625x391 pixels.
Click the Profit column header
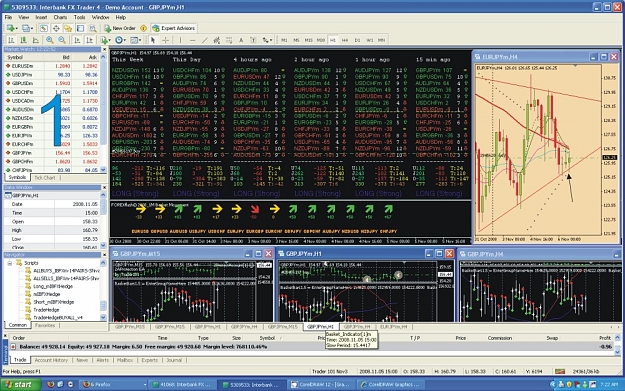pos(605,338)
